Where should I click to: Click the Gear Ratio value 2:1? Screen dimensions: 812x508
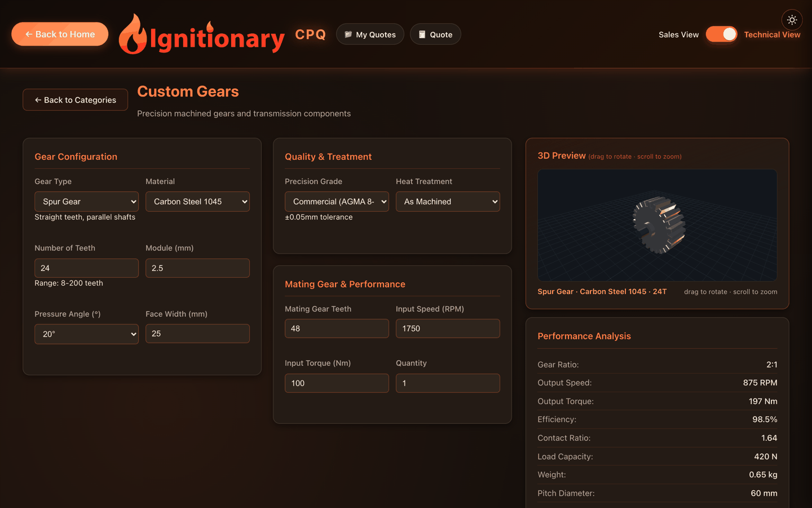[x=771, y=365]
